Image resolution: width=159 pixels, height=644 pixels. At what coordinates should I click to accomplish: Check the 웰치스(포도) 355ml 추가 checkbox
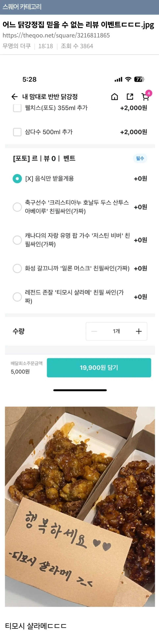pos(17,108)
